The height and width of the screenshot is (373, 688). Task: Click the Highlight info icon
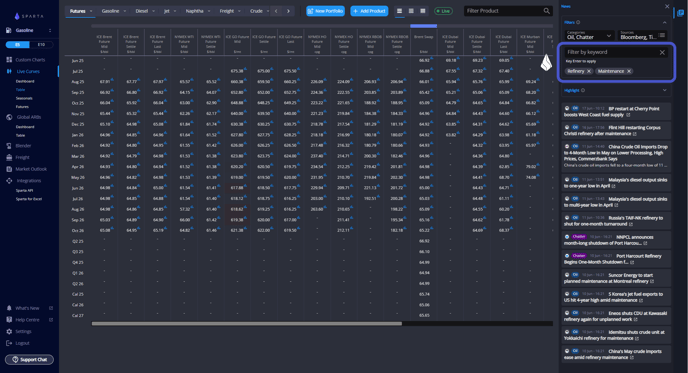pos(583,90)
